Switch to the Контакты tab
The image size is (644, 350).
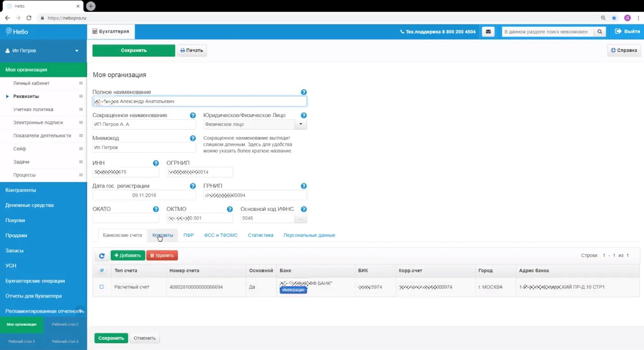pos(162,235)
